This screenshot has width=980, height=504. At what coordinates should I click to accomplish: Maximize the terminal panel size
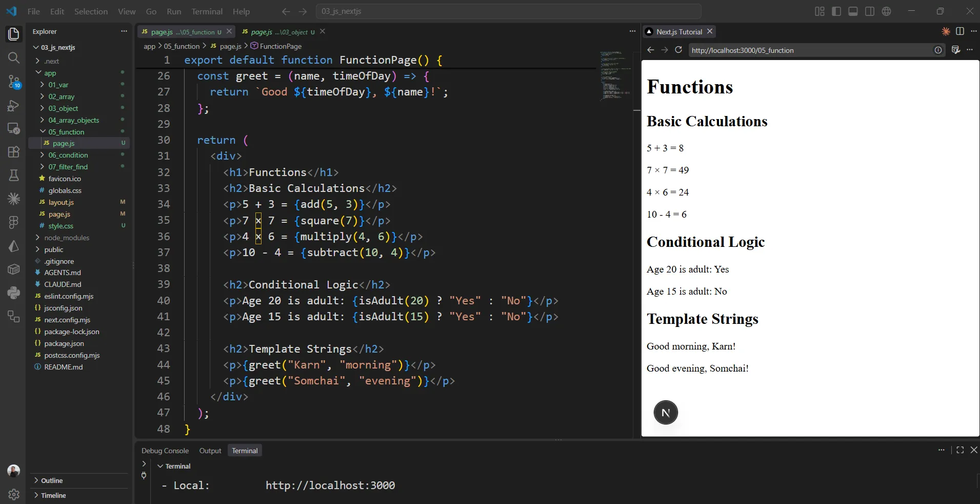point(960,450)
